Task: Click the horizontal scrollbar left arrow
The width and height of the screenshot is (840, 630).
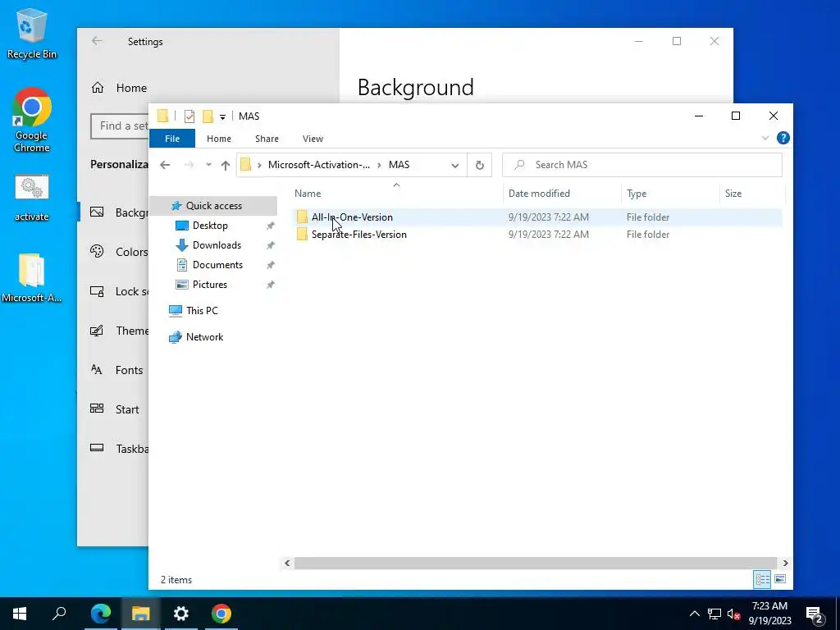Action: [287, 563]
